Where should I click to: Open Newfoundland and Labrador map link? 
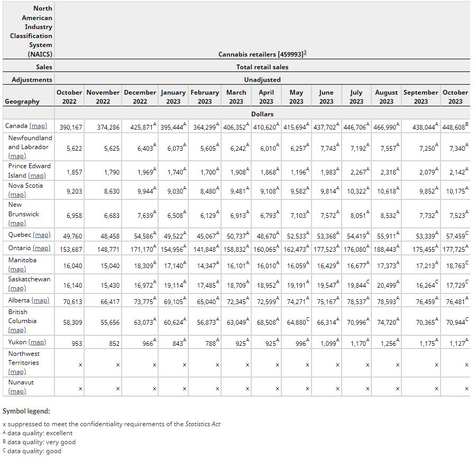pos(17,156)
